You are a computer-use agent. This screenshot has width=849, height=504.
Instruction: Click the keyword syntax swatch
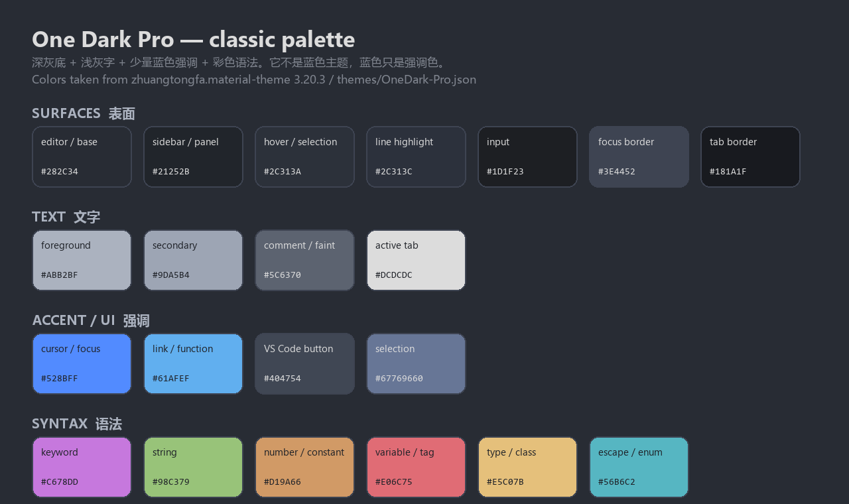82,467
